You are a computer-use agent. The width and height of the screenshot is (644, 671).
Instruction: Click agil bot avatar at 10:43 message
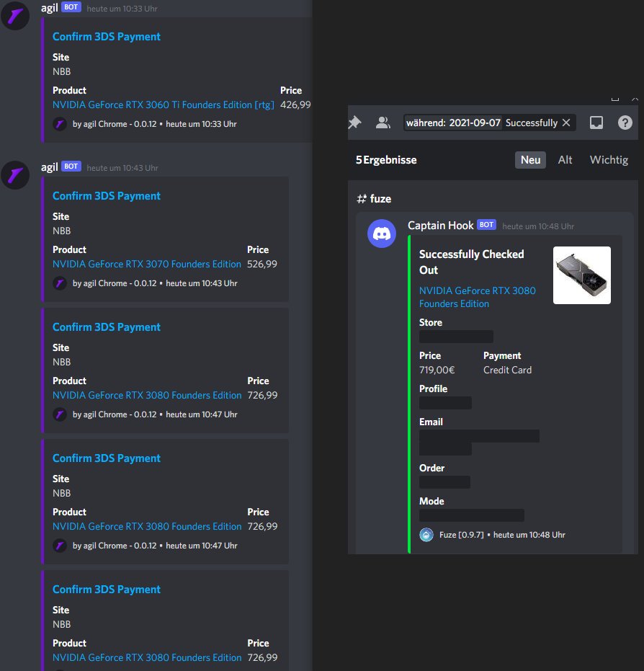[x=15, y=175]
